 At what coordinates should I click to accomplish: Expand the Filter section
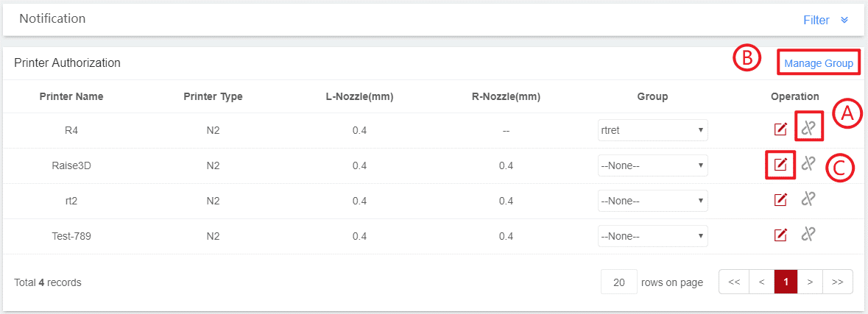(x=825, y=20)
